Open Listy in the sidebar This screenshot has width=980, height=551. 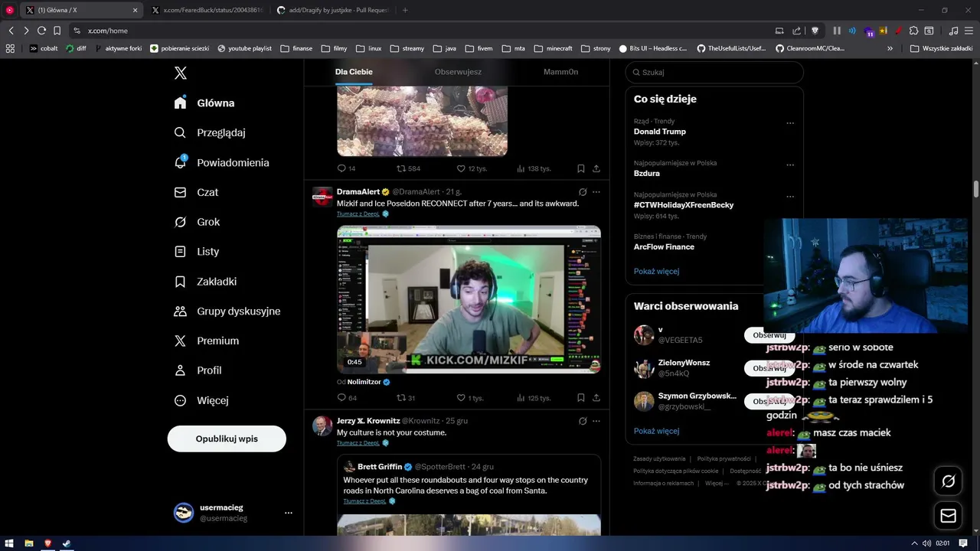pos(197,251)
